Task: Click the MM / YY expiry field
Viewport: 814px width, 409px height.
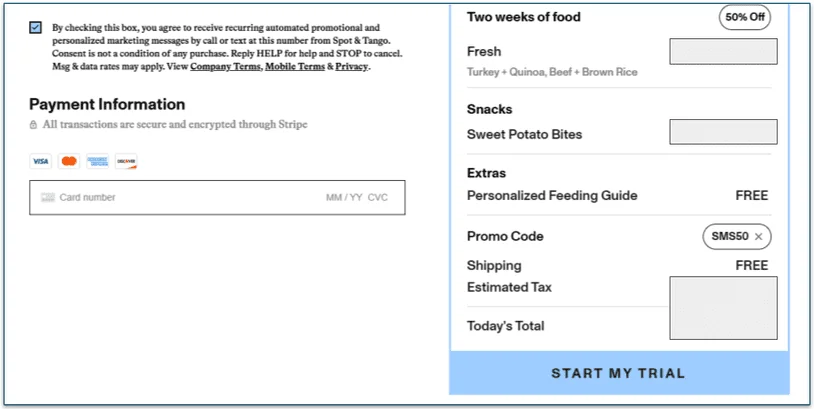Action: pyautogui.click(x=343, y=198)
